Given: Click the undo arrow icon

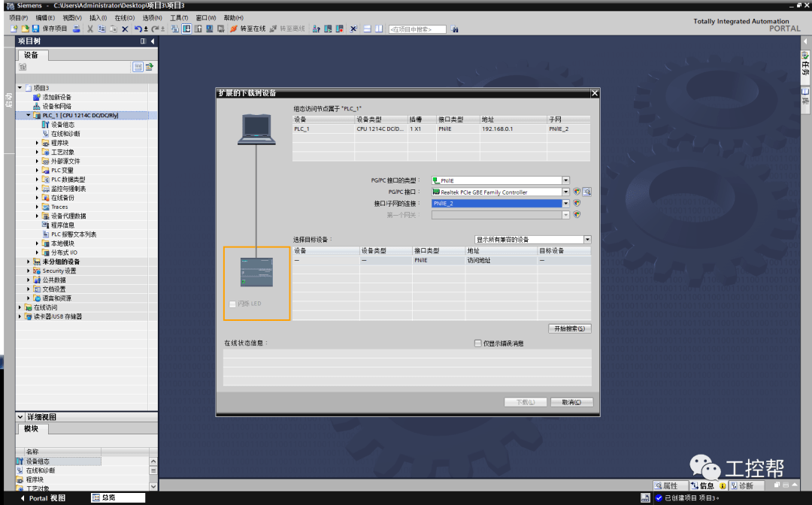Looking at the screenshot, I should tap(138, 29).
